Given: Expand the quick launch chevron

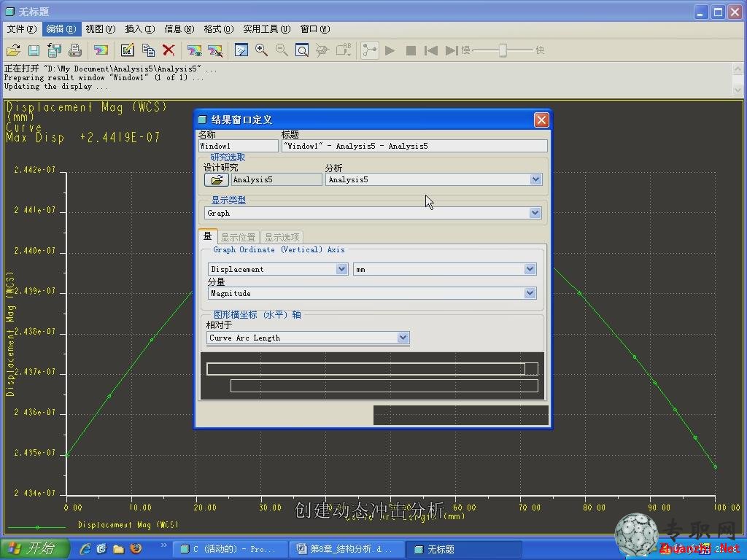Looking at the screenshot, I should tap(164, 545).
